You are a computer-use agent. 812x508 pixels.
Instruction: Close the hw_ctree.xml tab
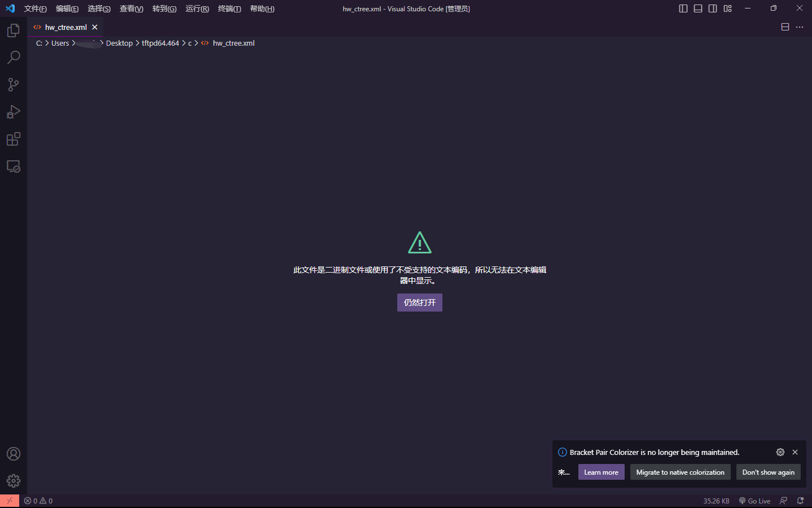pyautogui.click(x=95, y=27)
